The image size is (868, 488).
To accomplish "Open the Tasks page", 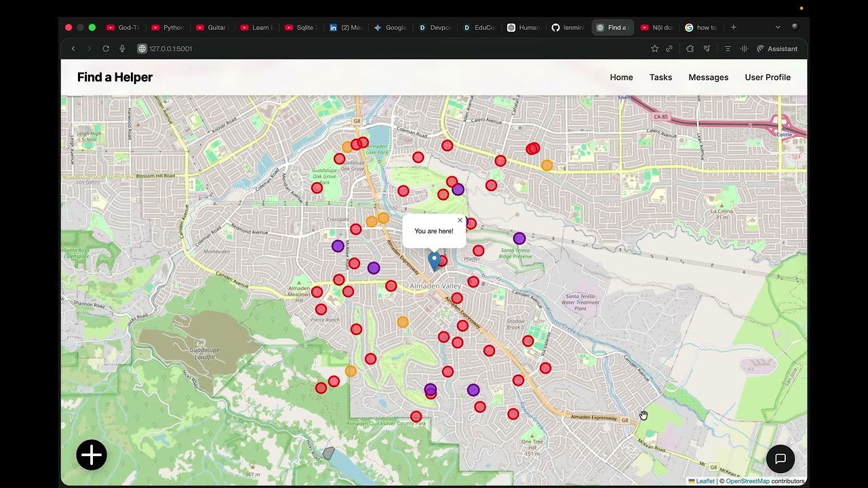I will (660, 77).
